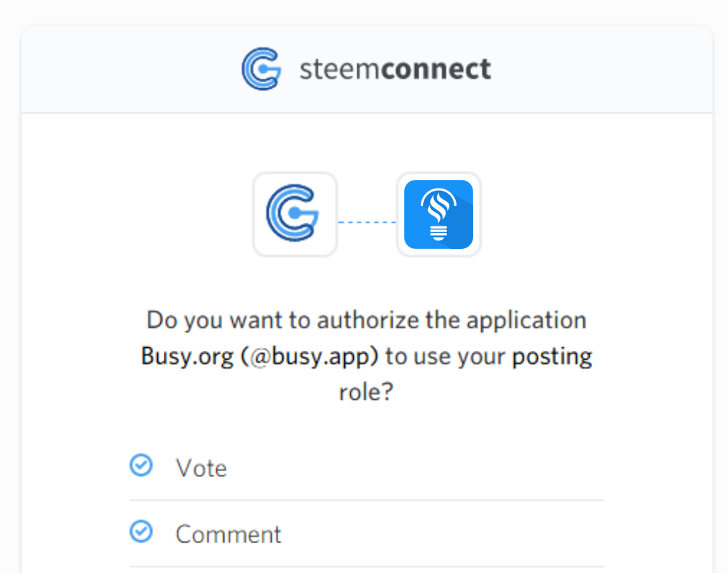
Task: Click the gray header bar area
Action: [367, 68]
